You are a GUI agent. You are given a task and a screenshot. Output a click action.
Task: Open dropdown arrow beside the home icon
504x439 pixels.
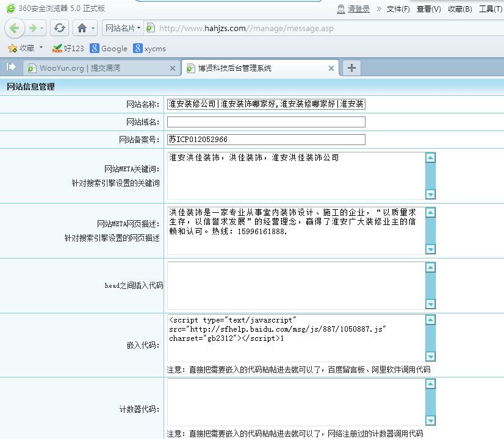click(93, 28)
